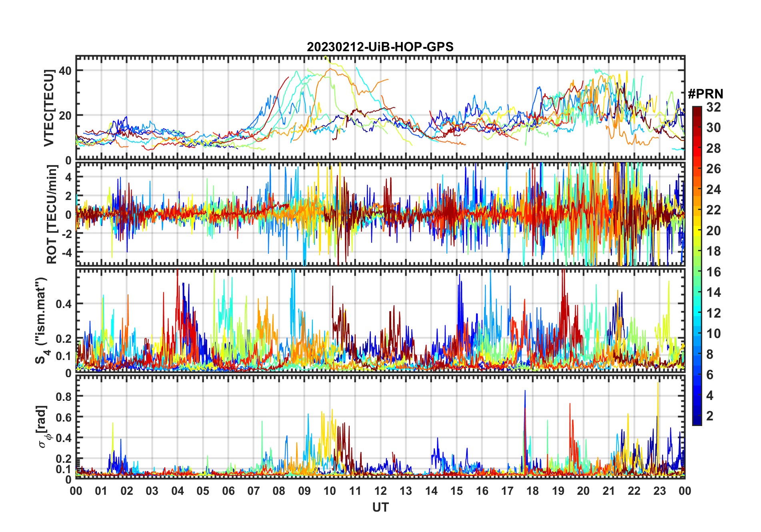
Task: Click the 40 tick label on the VTEC axis
Action: [x=65, y=71]
